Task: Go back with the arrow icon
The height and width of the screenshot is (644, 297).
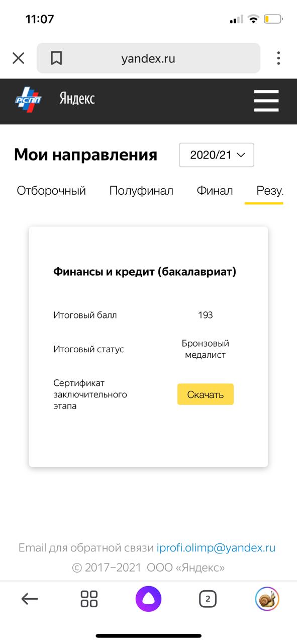Action: click(30, 599)
